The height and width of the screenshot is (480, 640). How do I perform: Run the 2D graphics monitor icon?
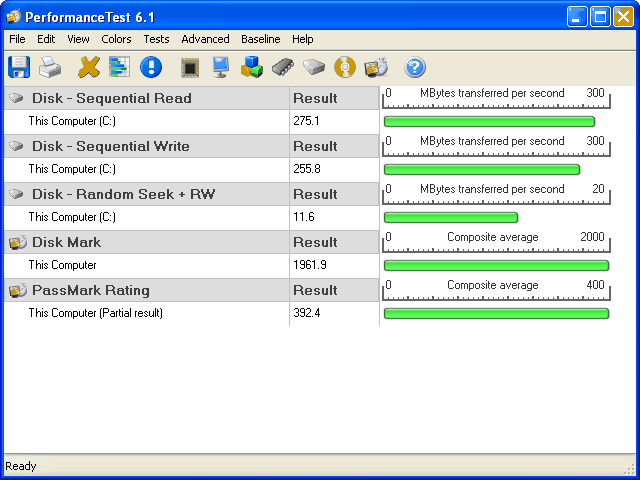[220, 67]
